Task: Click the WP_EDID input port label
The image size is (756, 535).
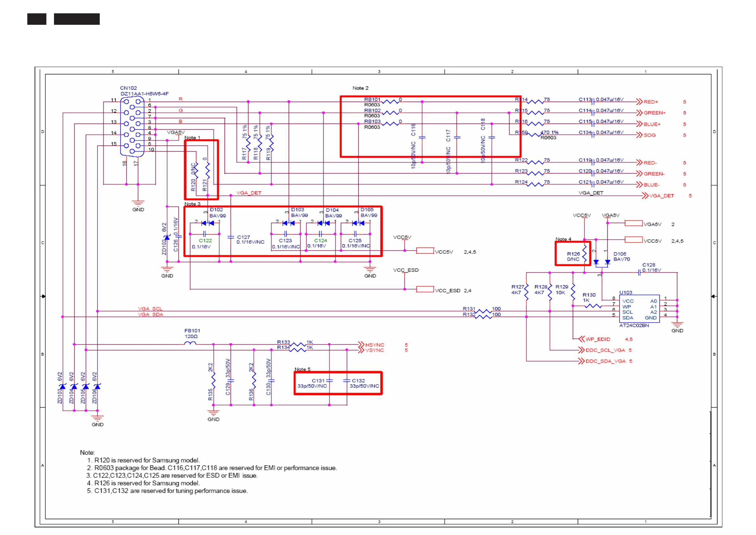Action: coord(597,339)
